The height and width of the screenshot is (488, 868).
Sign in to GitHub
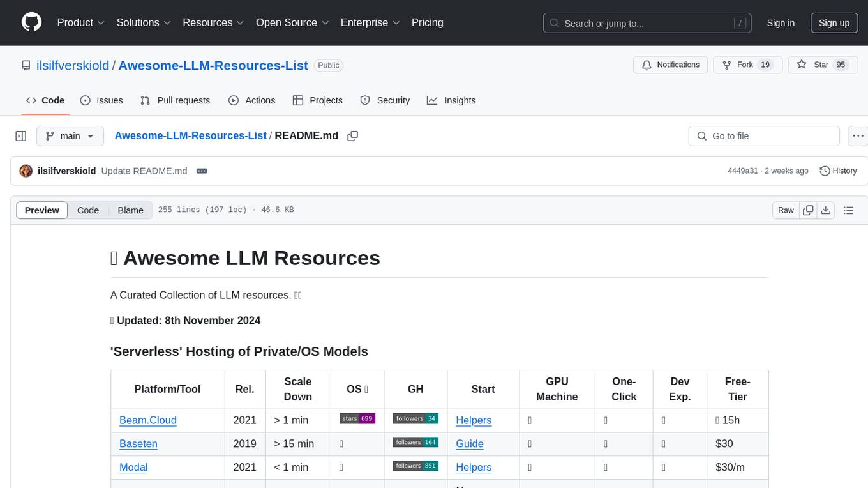[781, 23]
